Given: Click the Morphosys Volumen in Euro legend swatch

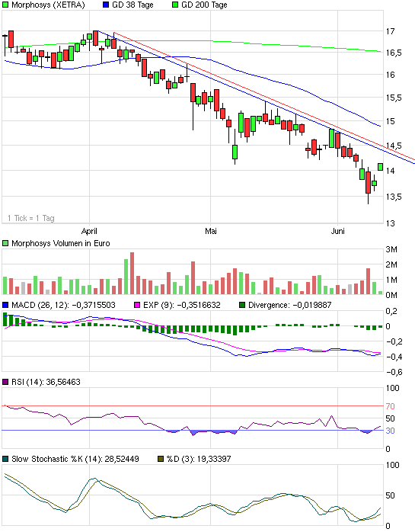Looking at the screenshot, I should (x=5, y=243).
